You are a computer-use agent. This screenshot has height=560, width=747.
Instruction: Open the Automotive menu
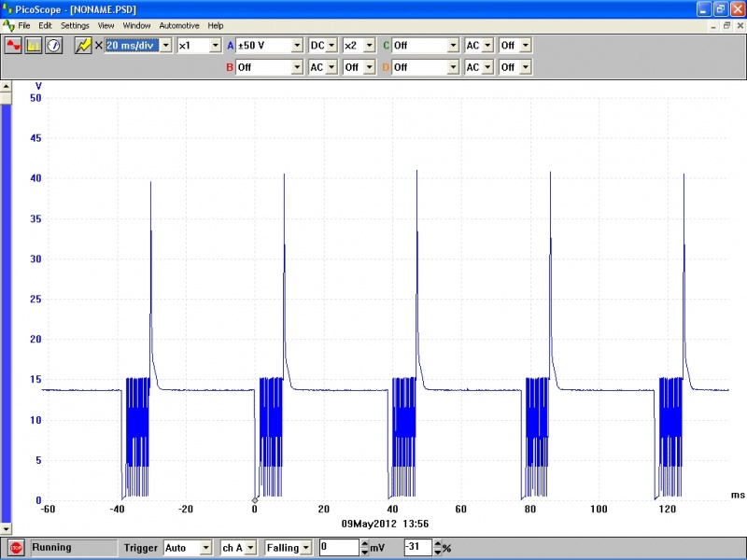coord(178,25)
